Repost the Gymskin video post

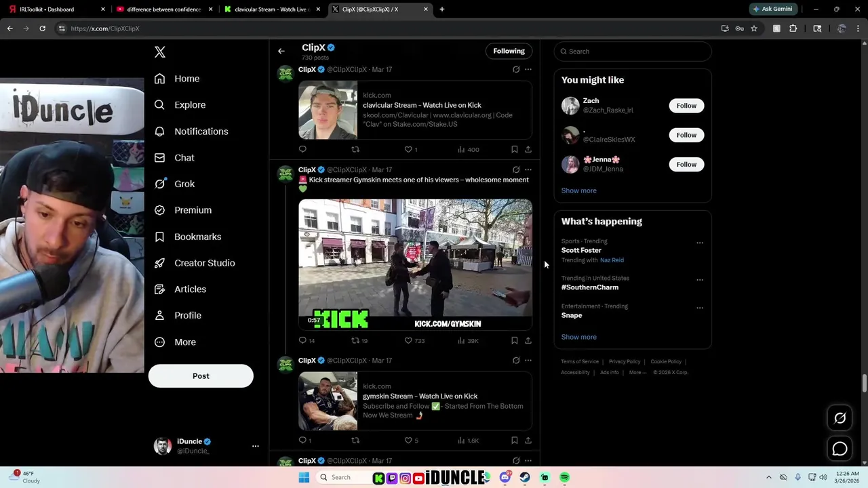click(355, 340)
